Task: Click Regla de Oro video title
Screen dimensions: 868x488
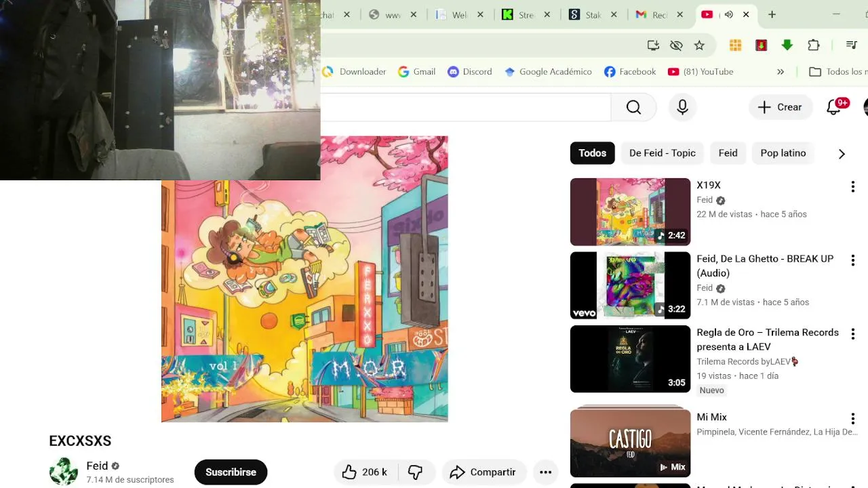Action: 768,340
